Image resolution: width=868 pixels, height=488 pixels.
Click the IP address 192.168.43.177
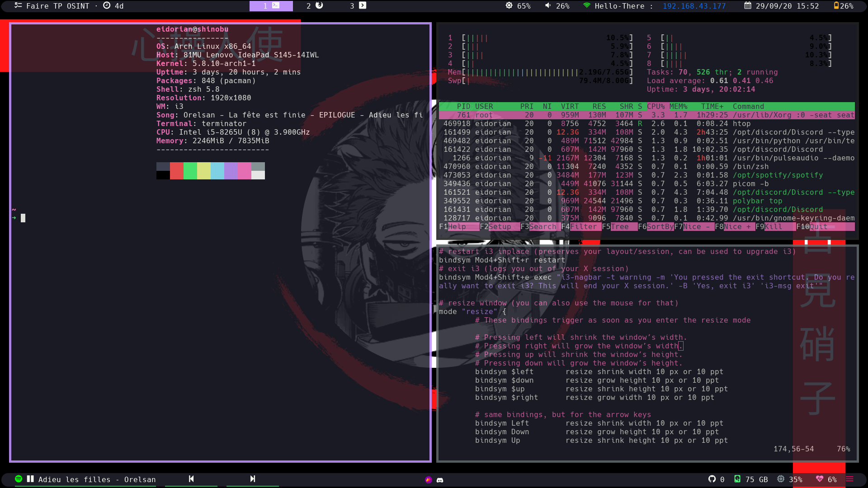(x=694, y=6)
